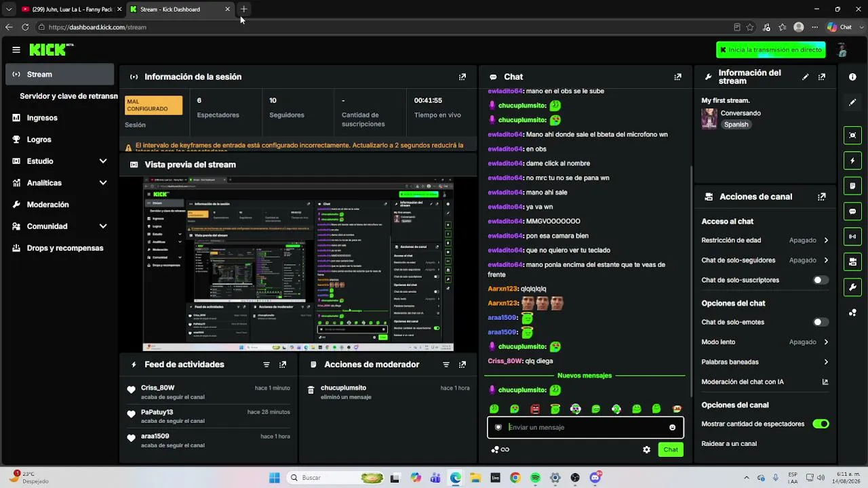
Task: Open Palabras baneadas settings
Action: point(765,362)
